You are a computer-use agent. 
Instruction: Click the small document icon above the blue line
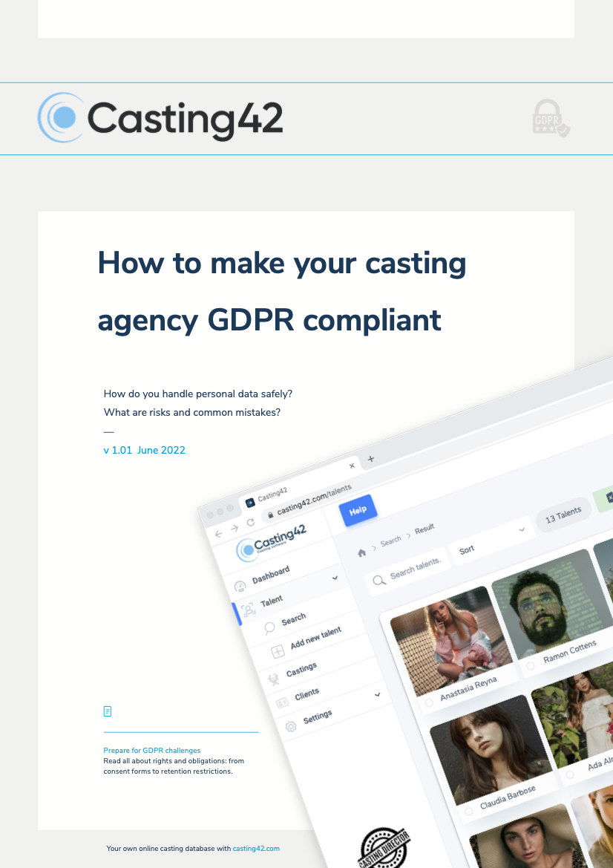click(x=108, y=711)
